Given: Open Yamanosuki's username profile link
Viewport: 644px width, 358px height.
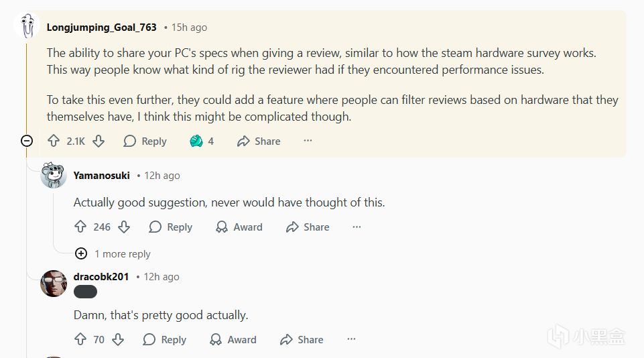Looking at the screenshot, I should [x=101, y=176].
